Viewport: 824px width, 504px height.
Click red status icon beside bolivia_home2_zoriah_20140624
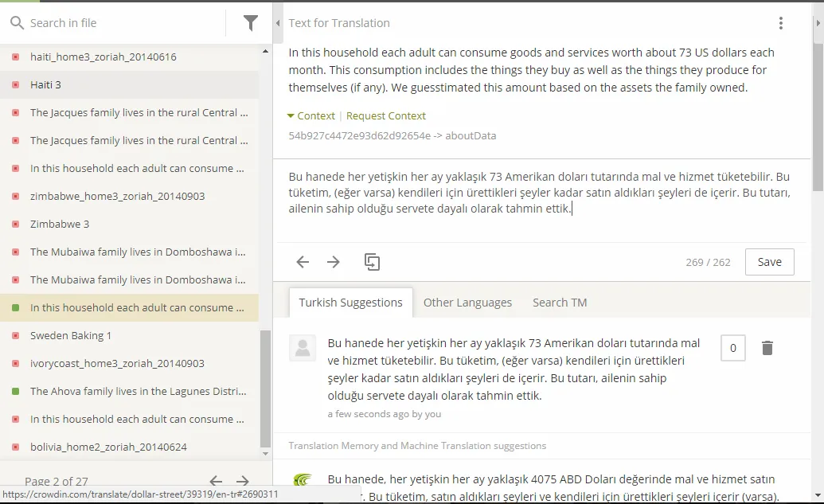(16, 447)
